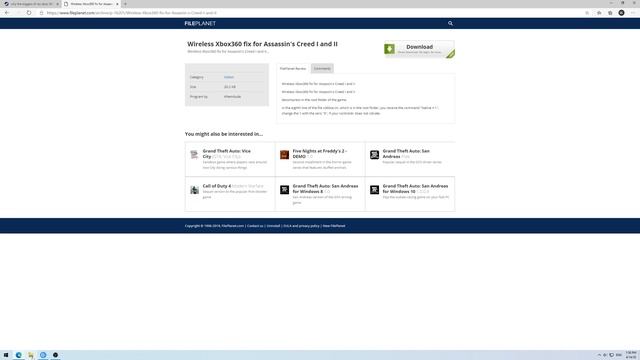Click Call of Duty 4 icon

pos(194,189)
